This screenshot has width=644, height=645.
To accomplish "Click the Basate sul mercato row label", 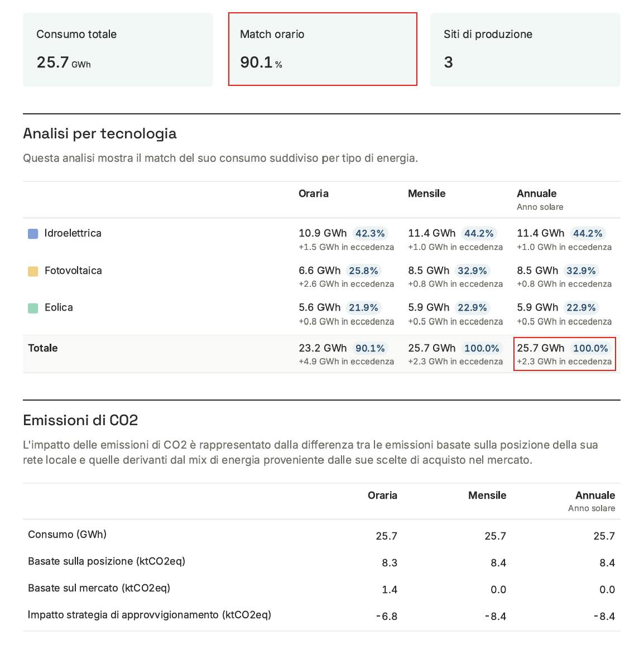I will point(99,588).
